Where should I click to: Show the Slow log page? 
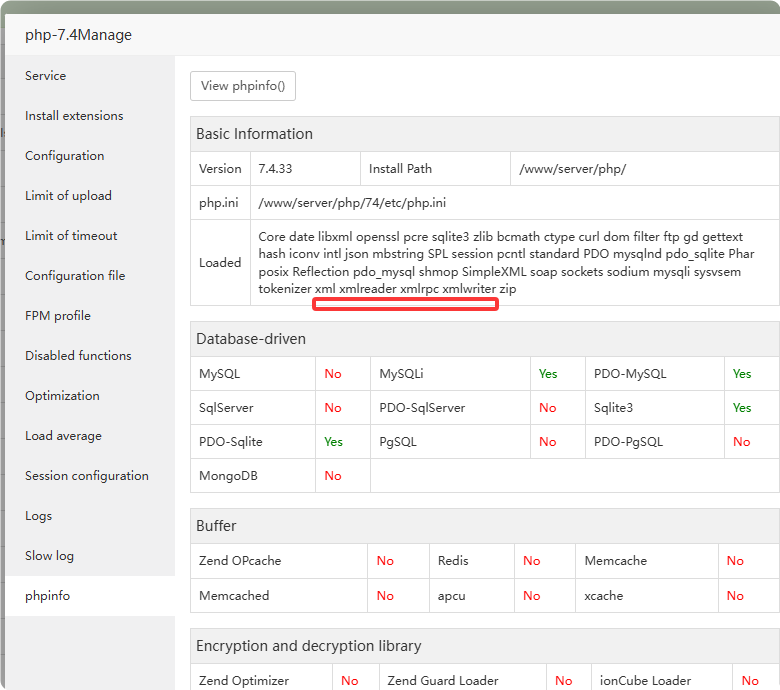tap(50, 556)
